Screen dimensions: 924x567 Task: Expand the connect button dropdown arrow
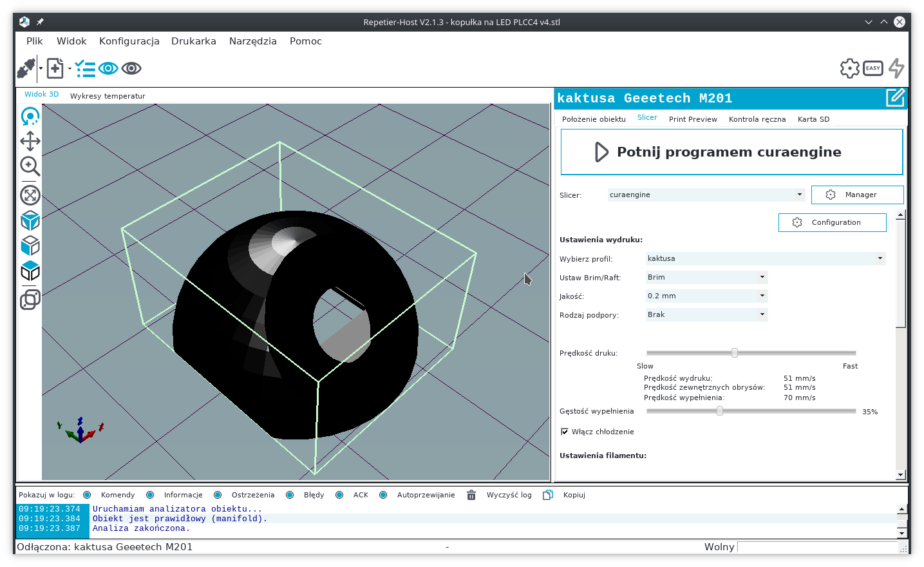coord(41,68)
